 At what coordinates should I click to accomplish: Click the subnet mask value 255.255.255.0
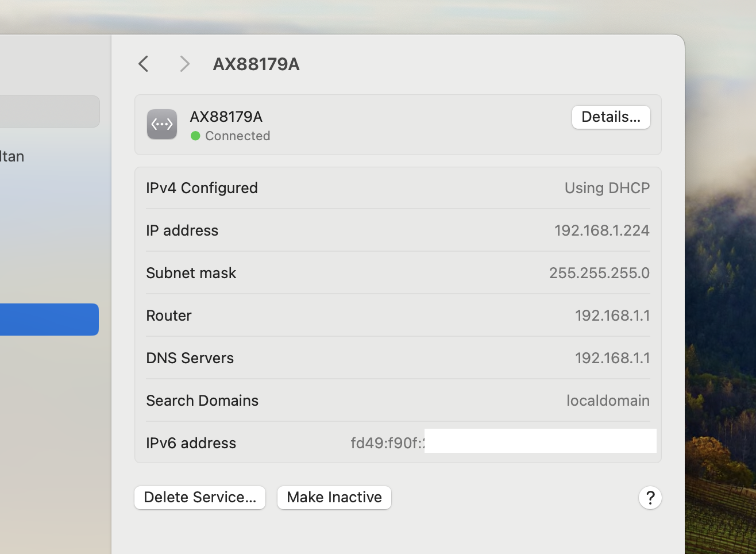coord(599,273)
